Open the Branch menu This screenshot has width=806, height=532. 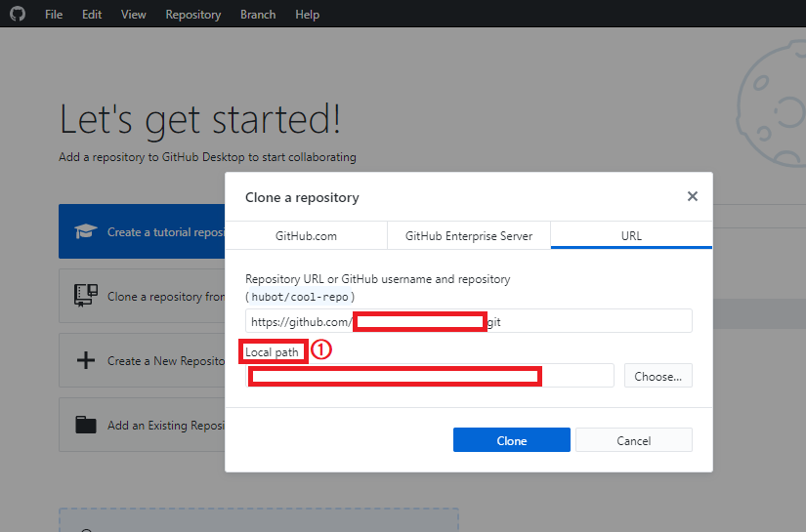[258, 15]
